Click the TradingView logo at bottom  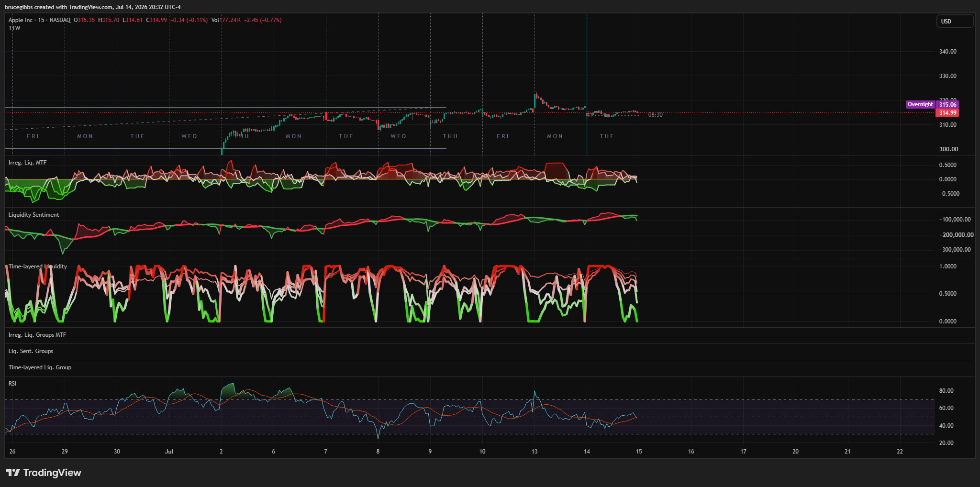tap(44, 473)
